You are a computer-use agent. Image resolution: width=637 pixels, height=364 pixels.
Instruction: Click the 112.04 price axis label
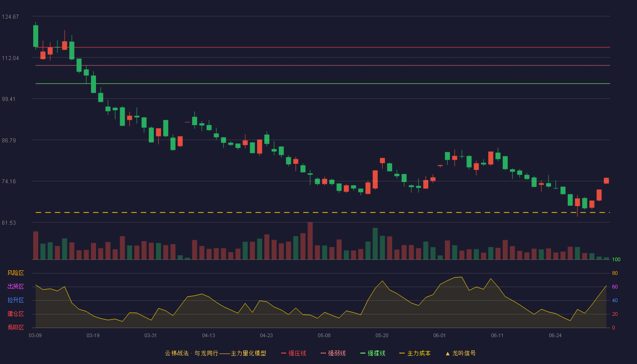pos(10,58)
